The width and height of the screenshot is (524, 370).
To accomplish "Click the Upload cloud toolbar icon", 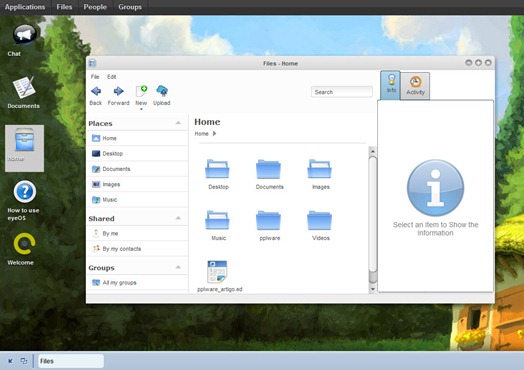I will point(162,91).
